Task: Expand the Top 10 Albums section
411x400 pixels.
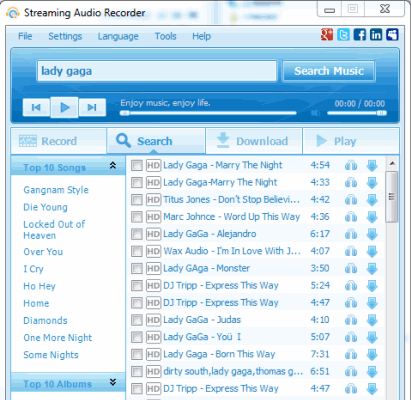Action: pyautogui.click(x=113, y=382)
